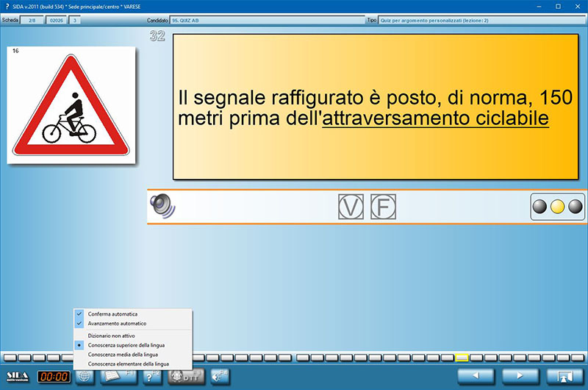Screen dimensions: 588x390
Task: Answer True with the V button
Action: pos(351,207)
